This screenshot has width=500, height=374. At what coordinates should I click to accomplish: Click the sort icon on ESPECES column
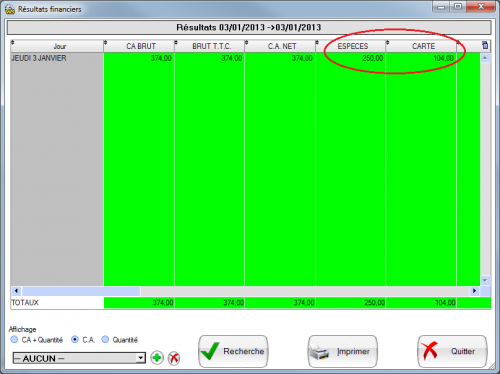[x=317, y=43]
